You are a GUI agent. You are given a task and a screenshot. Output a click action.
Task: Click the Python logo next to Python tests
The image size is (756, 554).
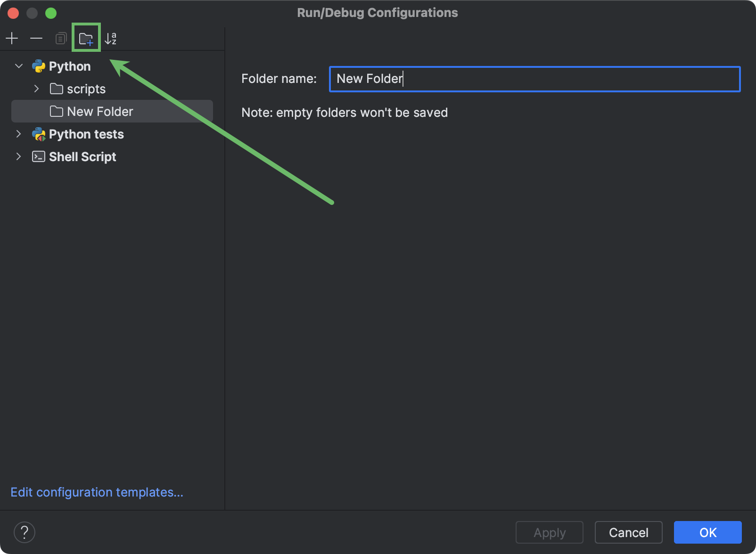(39, 134)
